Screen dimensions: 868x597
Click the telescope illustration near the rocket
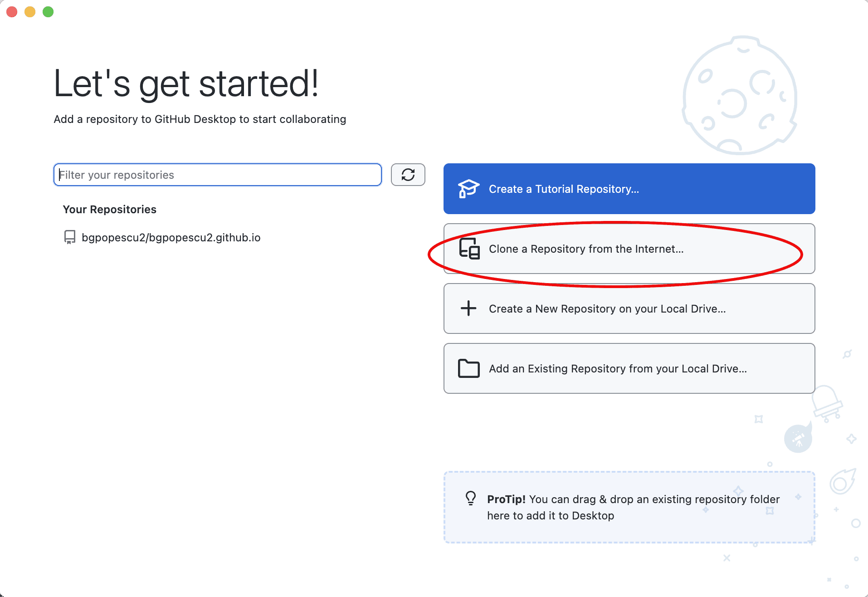click(x=798, y=438)
